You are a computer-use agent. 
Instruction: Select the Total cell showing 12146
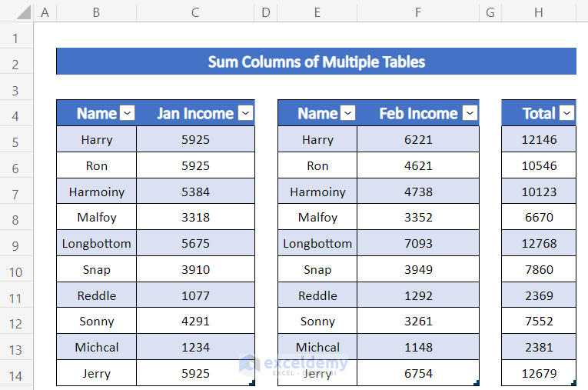coord(538,140)
